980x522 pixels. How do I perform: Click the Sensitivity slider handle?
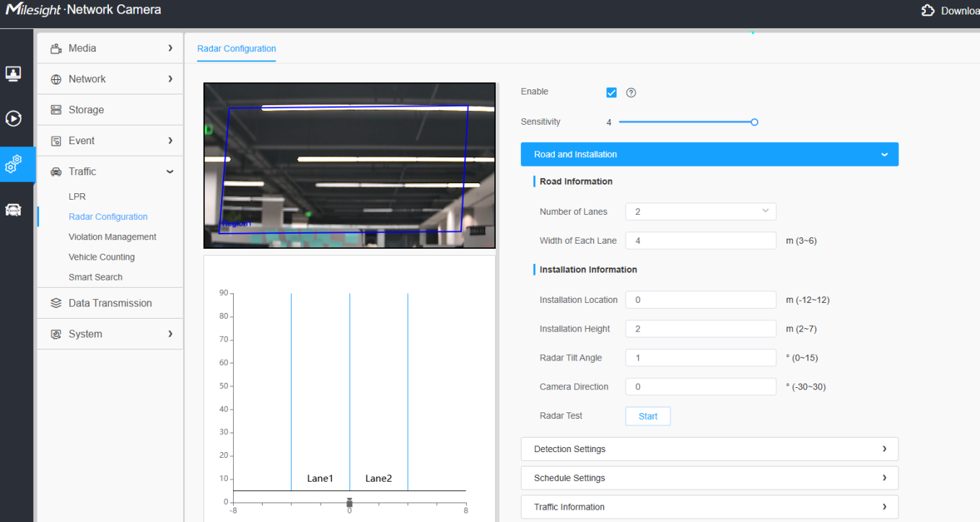click(754, 123)
